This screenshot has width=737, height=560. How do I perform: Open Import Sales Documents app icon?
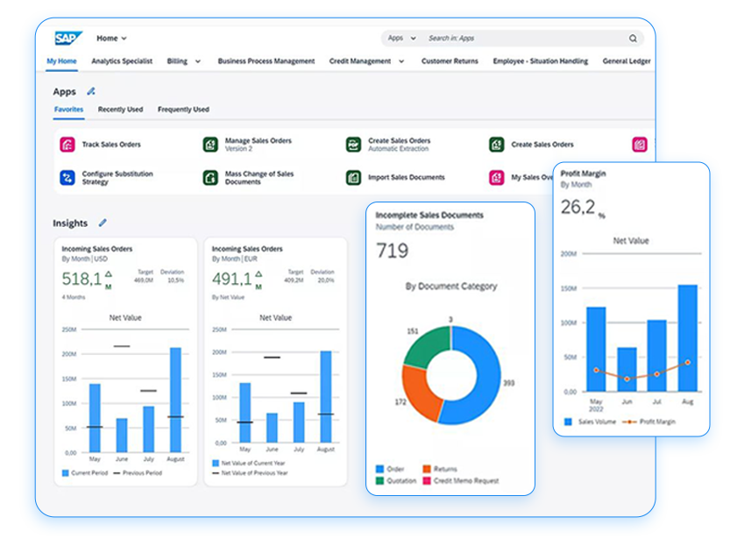353,178
